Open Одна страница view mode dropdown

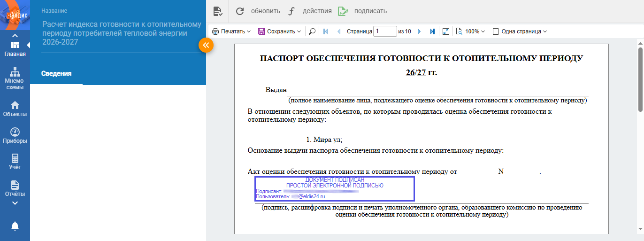(520, 31)
